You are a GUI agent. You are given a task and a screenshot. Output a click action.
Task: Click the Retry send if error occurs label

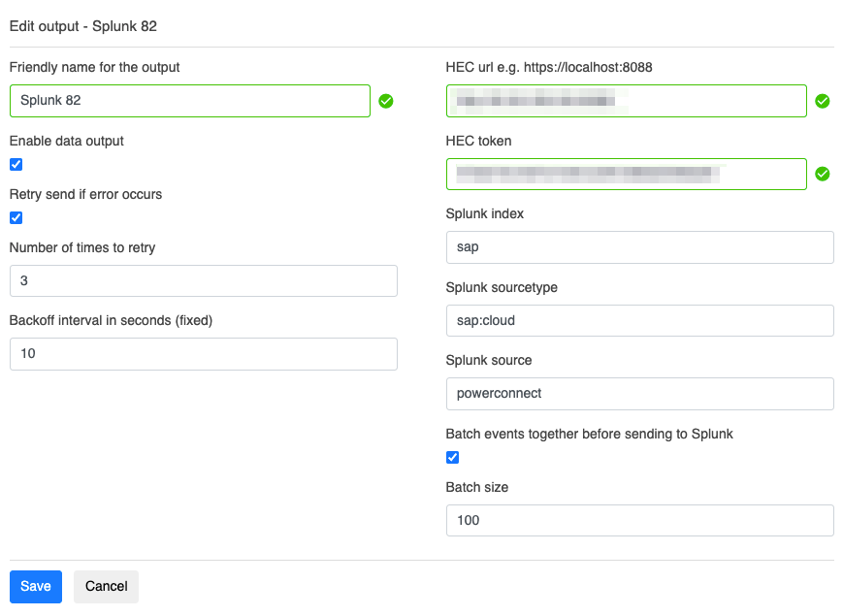(85, 194)
